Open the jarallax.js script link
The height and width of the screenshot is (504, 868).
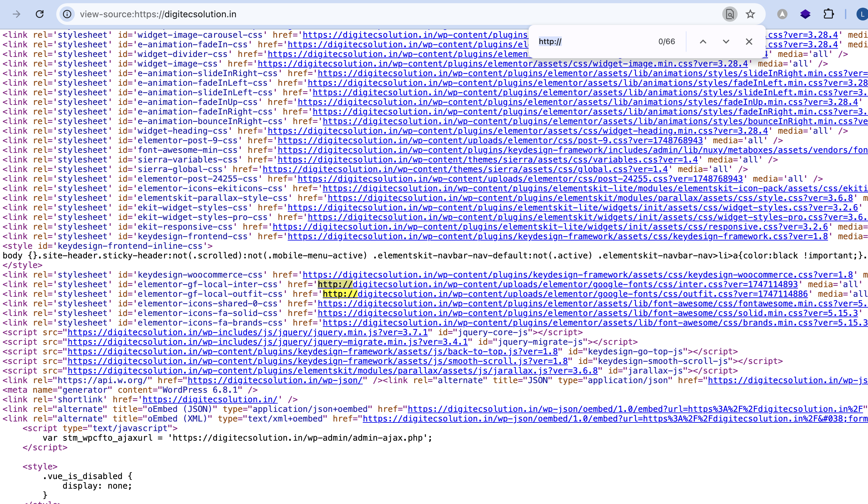(332, 371)
